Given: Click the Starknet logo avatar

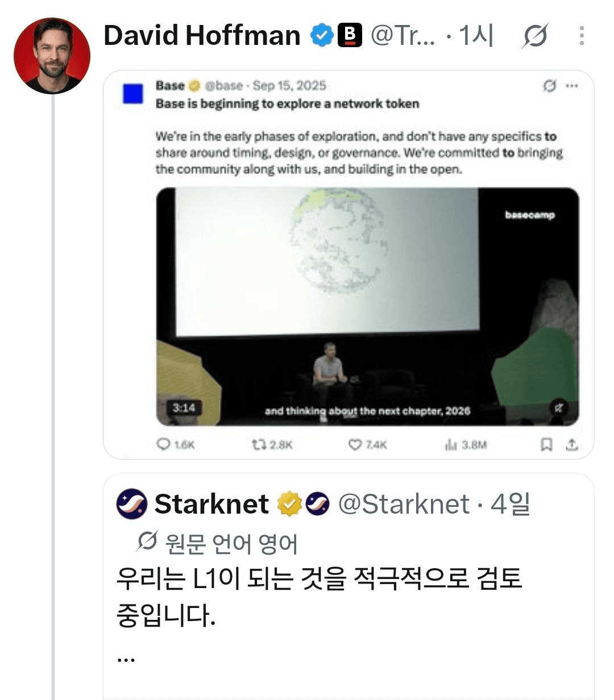Looking at the screenshot, I should [x=132, y=504].
